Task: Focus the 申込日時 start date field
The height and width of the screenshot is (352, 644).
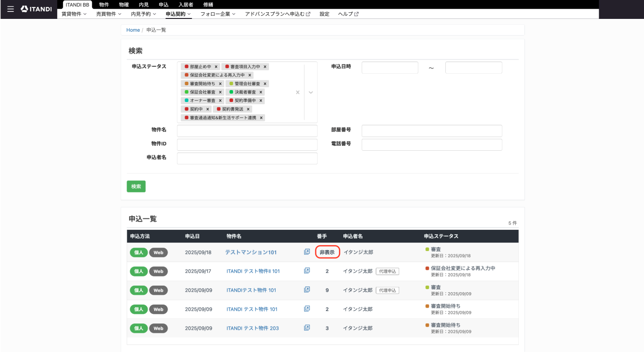Action: coord(390,68)
